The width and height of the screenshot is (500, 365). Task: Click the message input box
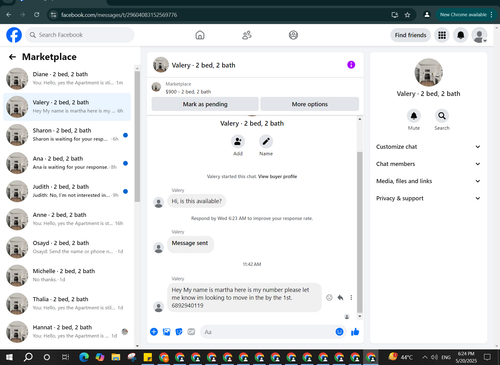point(267,332)
